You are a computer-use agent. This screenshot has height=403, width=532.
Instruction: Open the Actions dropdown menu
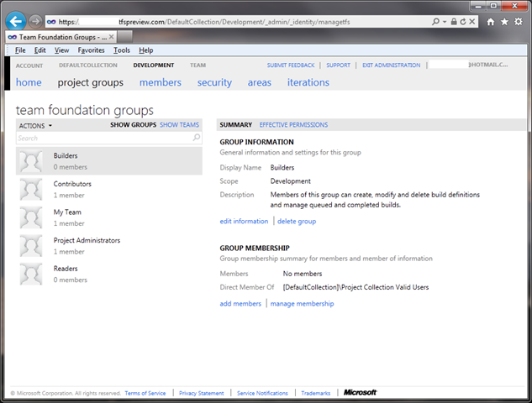pyautogui.click(x=35, y=125)
